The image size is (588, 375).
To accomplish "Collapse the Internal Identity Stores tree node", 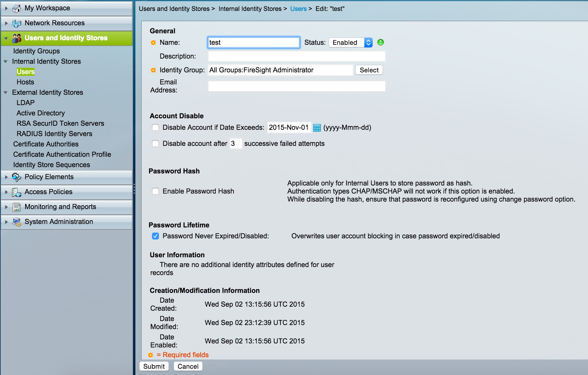I will tap(5, 62).
